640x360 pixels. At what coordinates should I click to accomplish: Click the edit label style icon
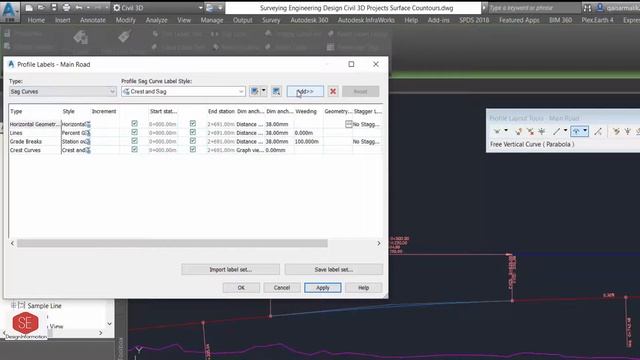255,91
